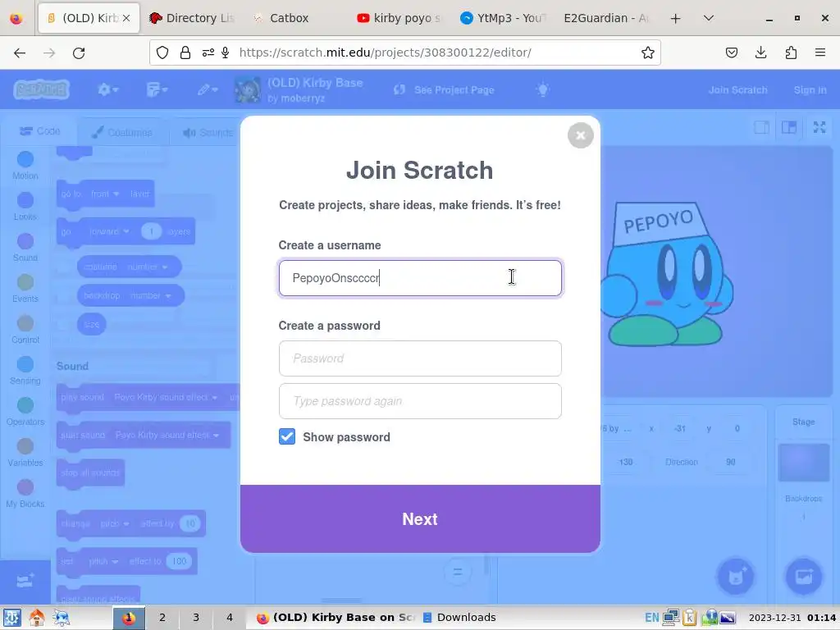The height and width of the screenshot is (630, 840).
Task: Click the zoom reset button in workspace
Action: tap(457, 572)
